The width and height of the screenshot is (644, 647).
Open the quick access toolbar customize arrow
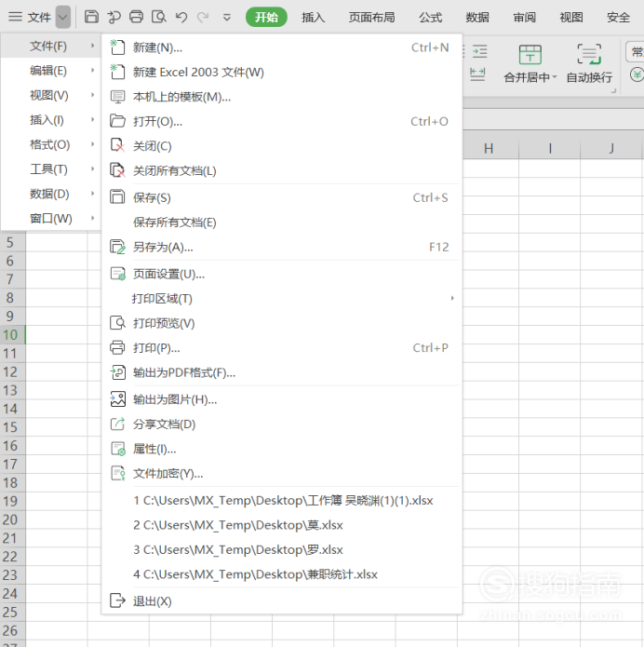(x=226, y=18)
